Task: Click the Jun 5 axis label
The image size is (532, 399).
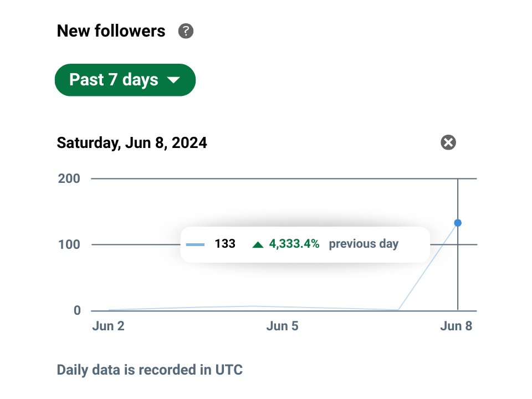Action: [x=282, y=326]
